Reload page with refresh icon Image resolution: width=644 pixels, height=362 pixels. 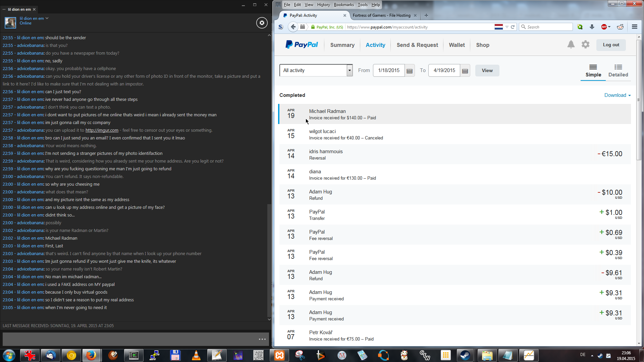513,27
